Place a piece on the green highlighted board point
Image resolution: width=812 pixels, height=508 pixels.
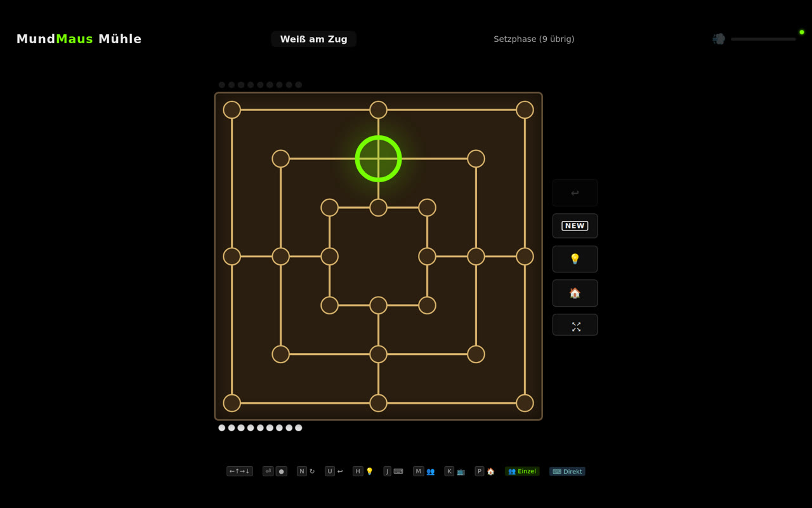pyautogui.click(x=378, y=158)
